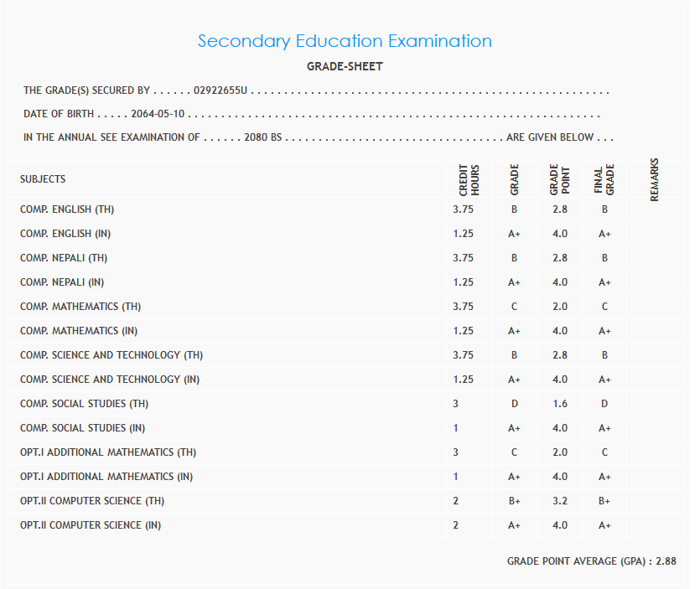This screenshot has width=700, height=589.
Task: Select OPT.I ADDITIONAL MATHEMATICS (TH) subject name
Action: click(x=108, y=452)
